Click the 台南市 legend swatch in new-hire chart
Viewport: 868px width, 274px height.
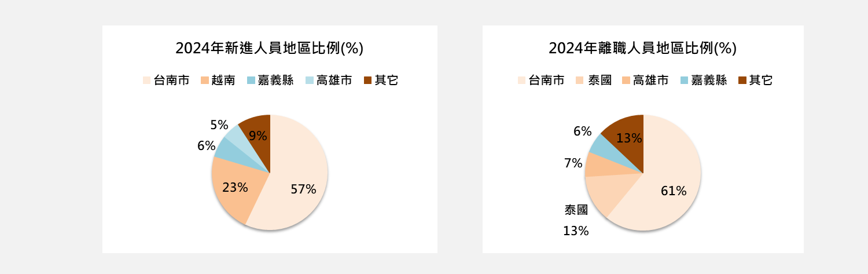146,81
